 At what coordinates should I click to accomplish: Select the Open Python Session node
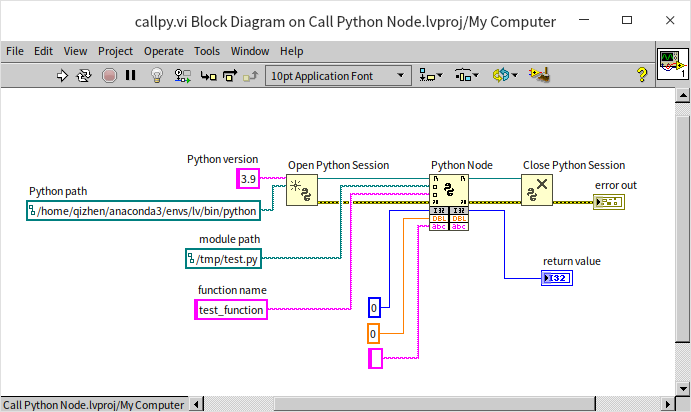(x=302, y=190)
